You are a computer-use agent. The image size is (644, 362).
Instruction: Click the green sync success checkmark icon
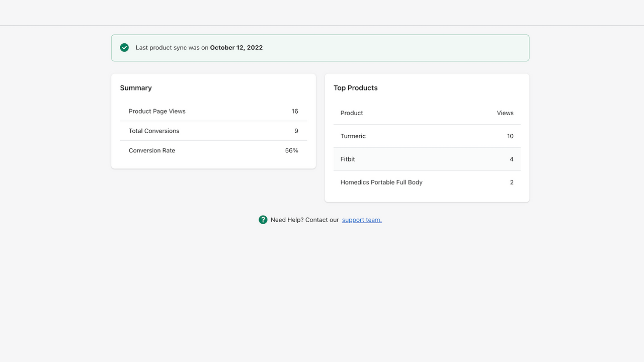point(124,47)
